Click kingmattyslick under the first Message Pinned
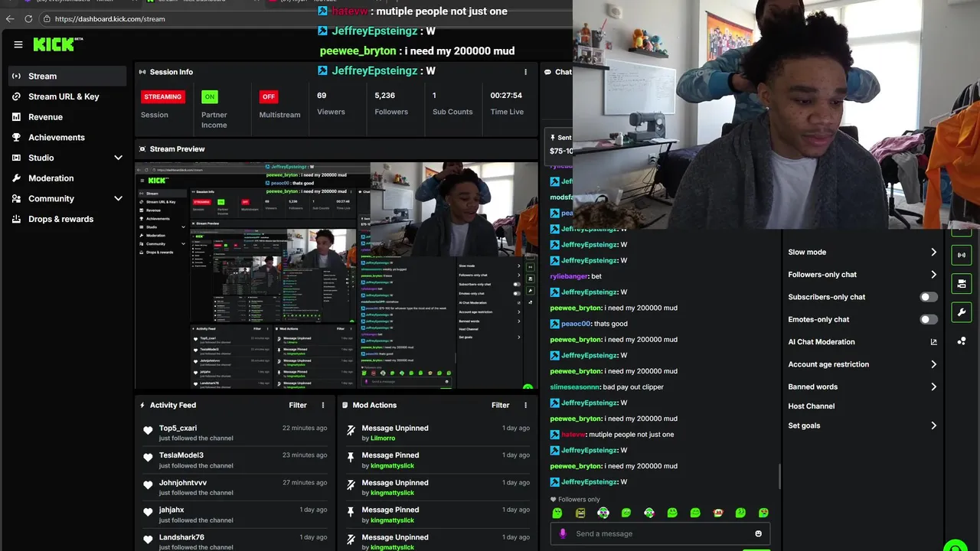The width and height of the screenshot is (980, 551). point(393,465)
